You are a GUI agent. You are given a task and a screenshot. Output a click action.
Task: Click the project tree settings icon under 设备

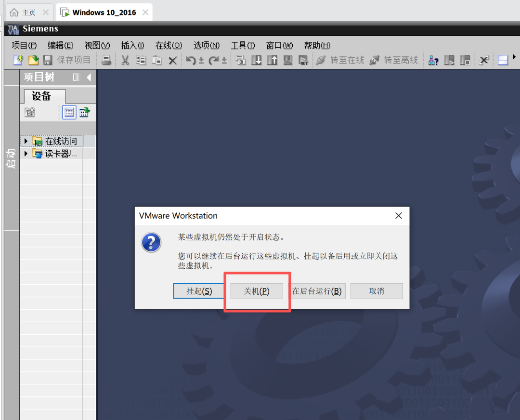click(x=30, y=112)
